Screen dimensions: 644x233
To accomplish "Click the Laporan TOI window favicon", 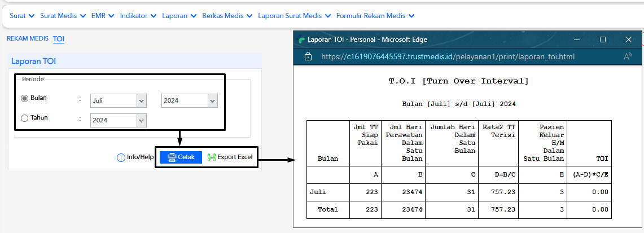I will click(301, 40).
